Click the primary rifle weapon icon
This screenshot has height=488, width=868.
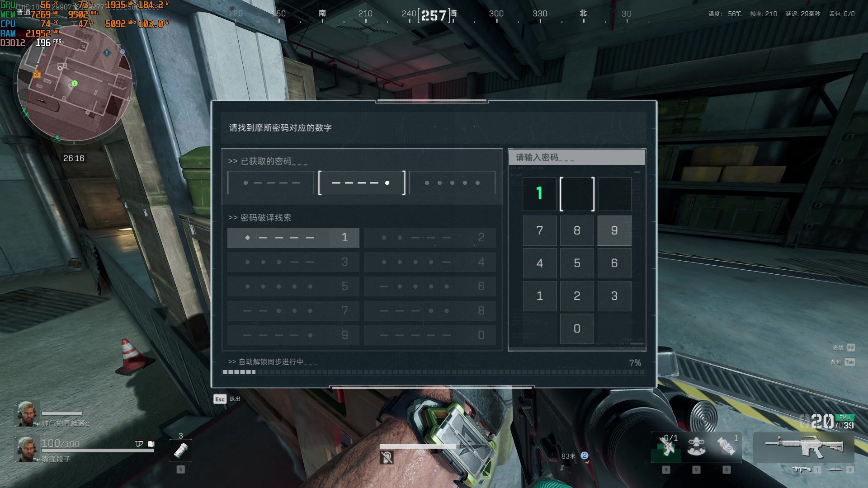pos(804,446)
